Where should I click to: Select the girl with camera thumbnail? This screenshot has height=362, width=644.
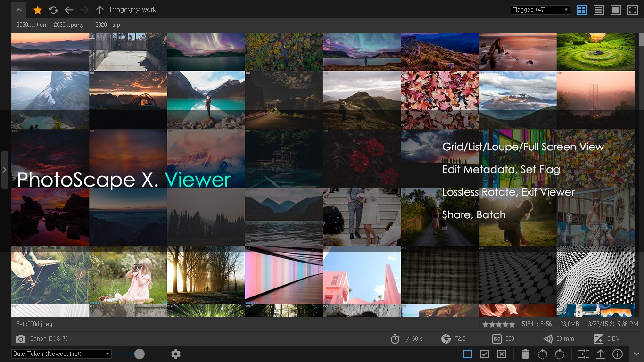(x=128, y=275)
